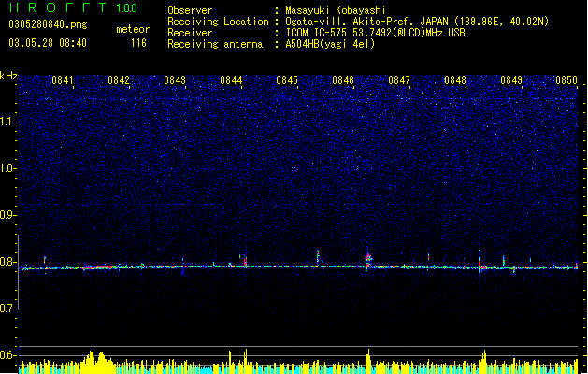Screen dimensions: 588x374
Task: Click the 0850 time marker
Action: pyautogui.click(x=566, y=80)
